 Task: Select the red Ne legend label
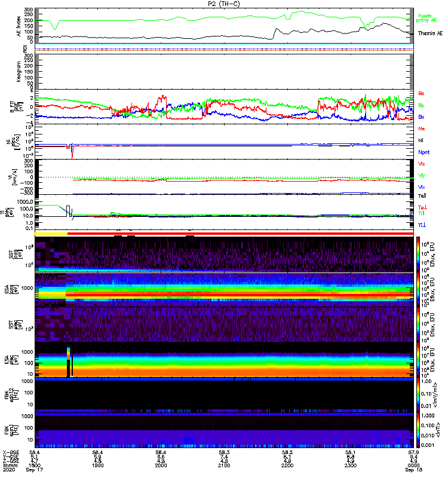[x=422, y=128]
